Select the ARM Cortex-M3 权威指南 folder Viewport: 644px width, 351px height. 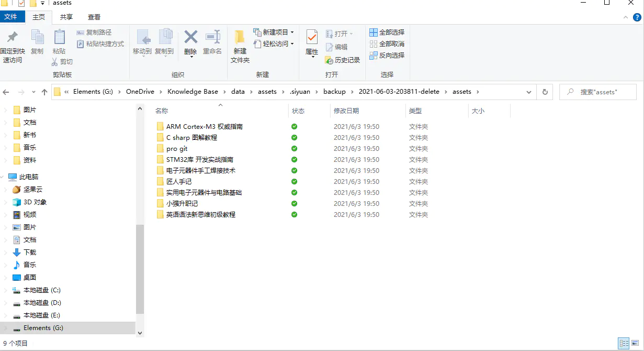(205, 127)
